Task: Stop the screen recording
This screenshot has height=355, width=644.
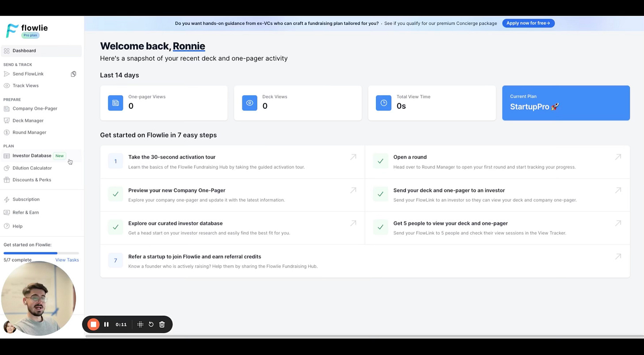Action: (93, 324)
